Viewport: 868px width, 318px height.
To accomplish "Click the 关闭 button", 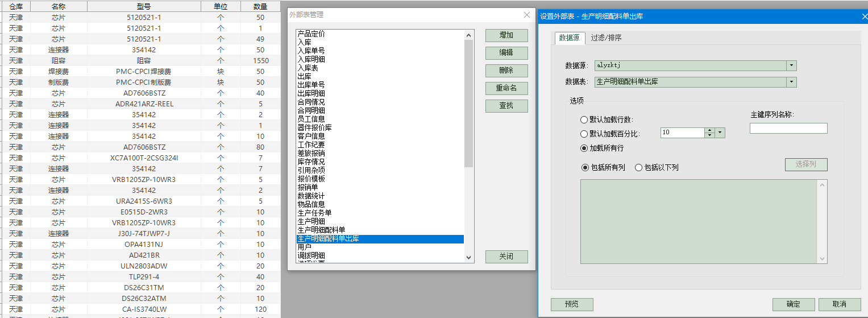I will coord(506,257).
